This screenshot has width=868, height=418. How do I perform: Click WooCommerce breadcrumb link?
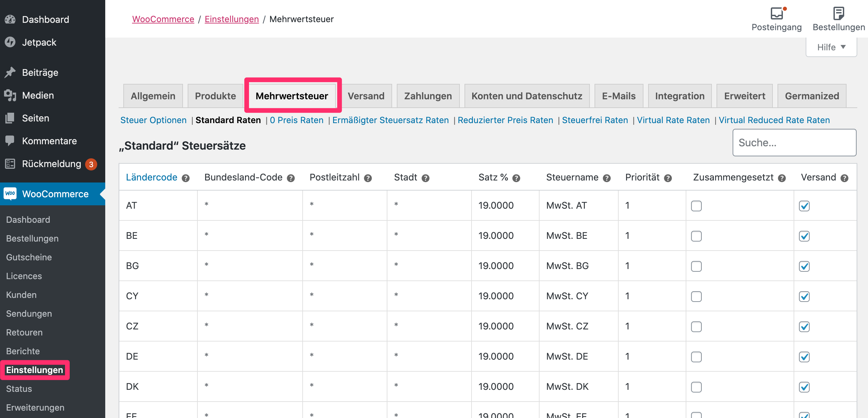click(x=163, y=19)
